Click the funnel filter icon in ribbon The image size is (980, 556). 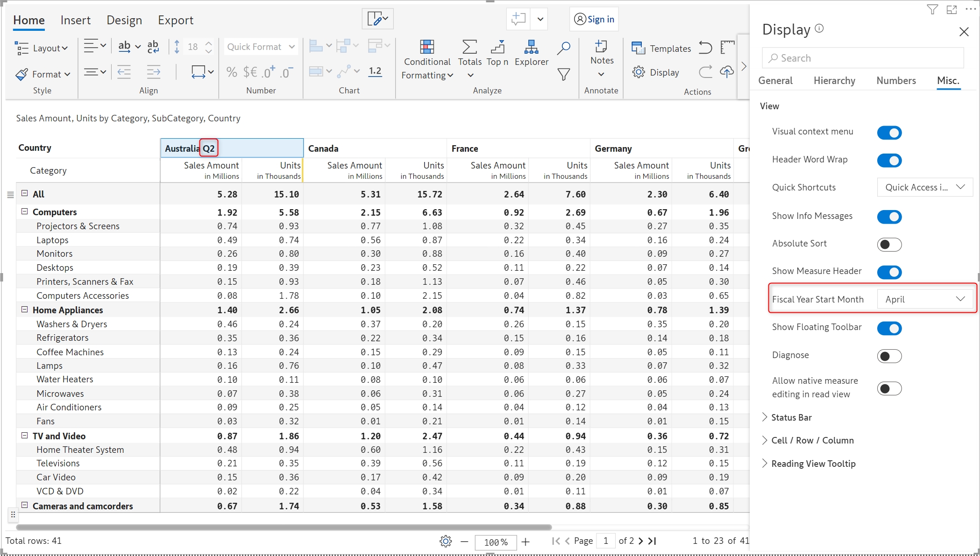pyautogui.click(x=564, y=74)
